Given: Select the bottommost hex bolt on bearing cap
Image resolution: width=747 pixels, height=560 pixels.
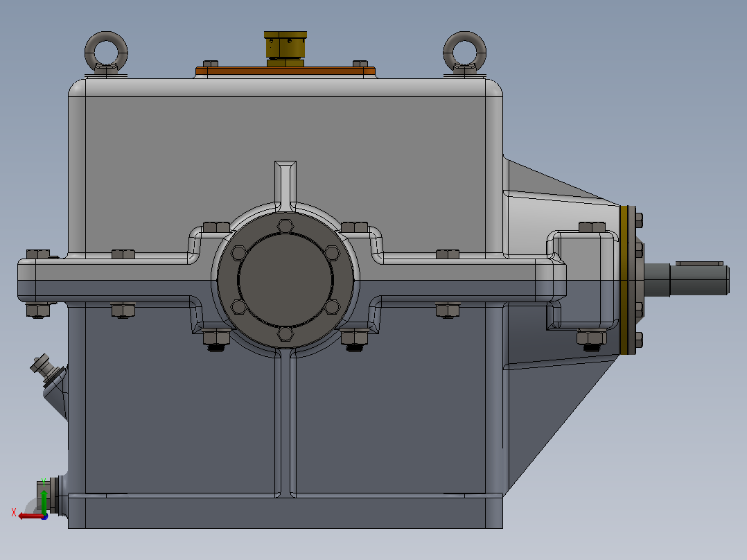Looking at the screenshot, I should point(285,333).
